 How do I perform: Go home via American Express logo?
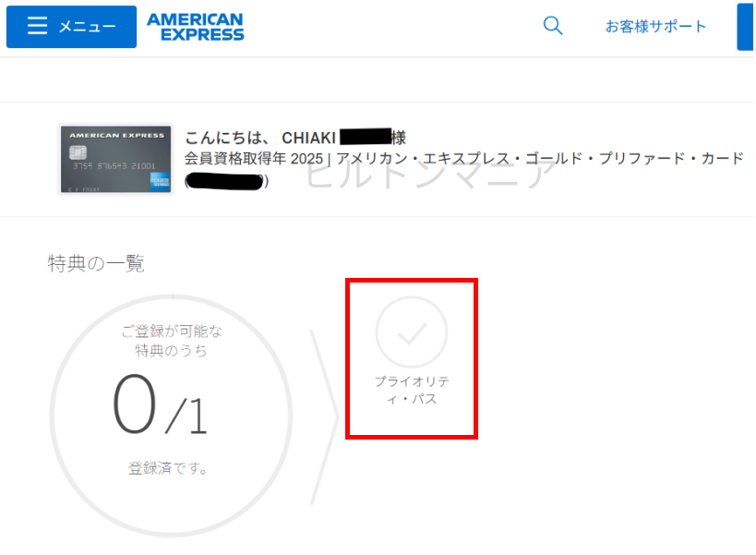(196, 27)
